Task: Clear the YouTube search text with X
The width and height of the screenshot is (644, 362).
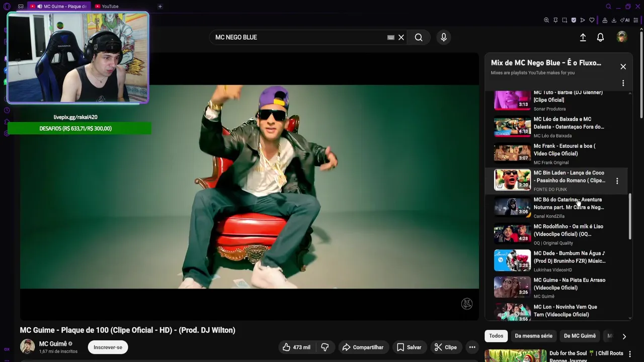Action: (x=401, y=37)
